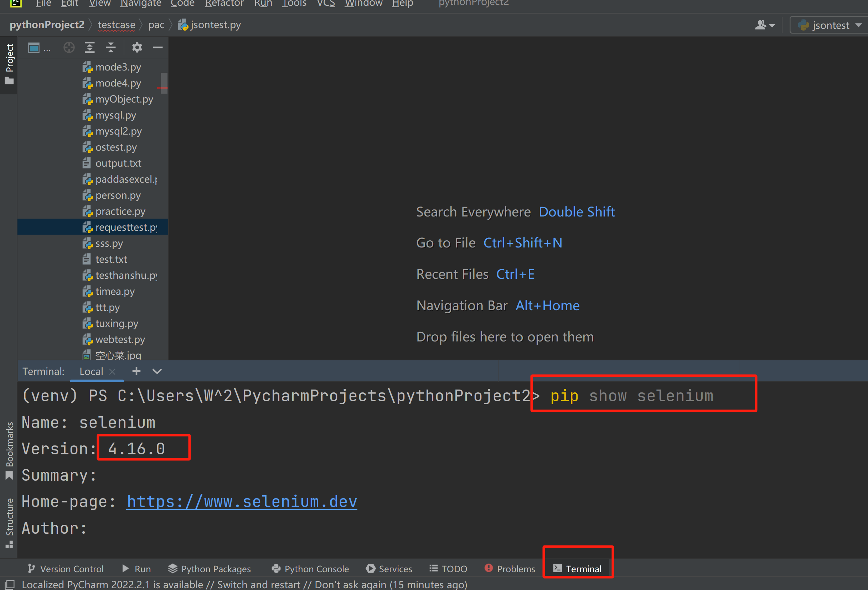Add a new terminal session with plus
Screen dimensions: 868x590
[136, 371]
